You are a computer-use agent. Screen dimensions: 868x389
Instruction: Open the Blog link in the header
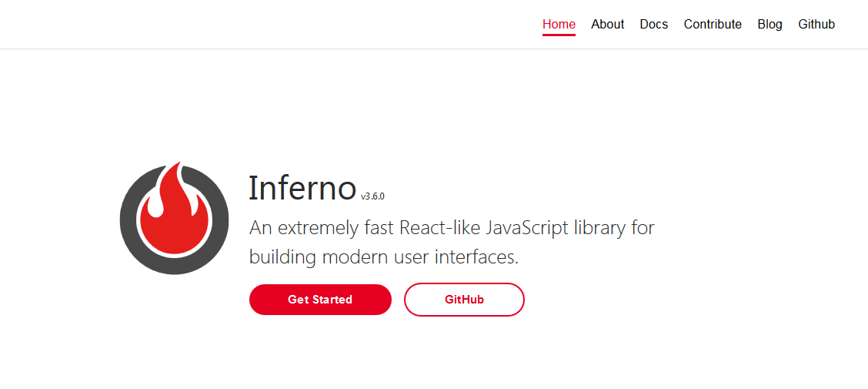click(770, 25)
